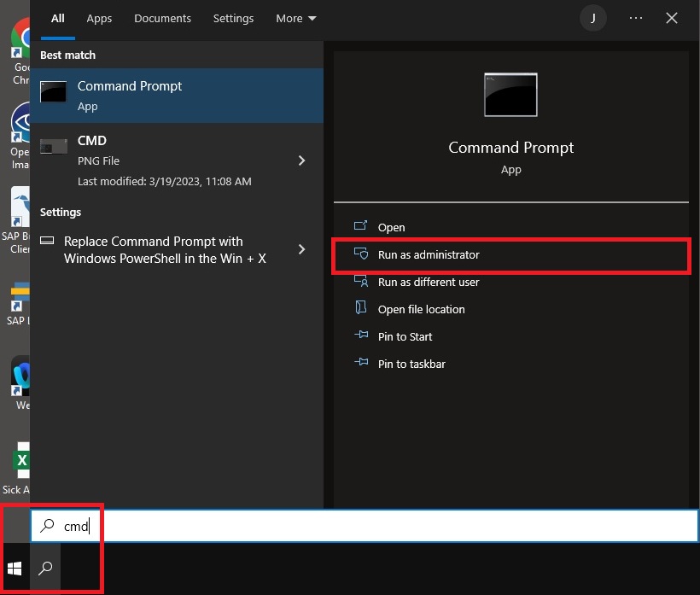Click the CMD PNG file thumbnail icon

[x=53, y=147]
